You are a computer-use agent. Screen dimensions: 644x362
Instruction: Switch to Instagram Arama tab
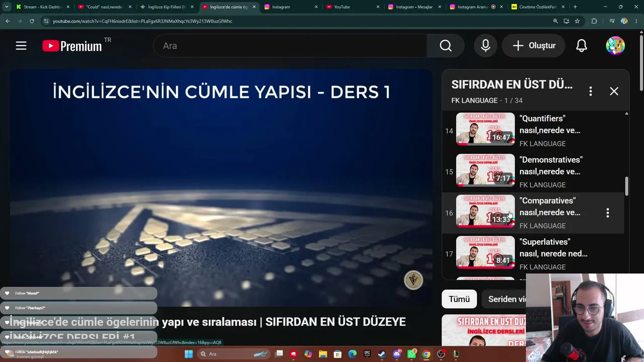(x=476, y=7)
